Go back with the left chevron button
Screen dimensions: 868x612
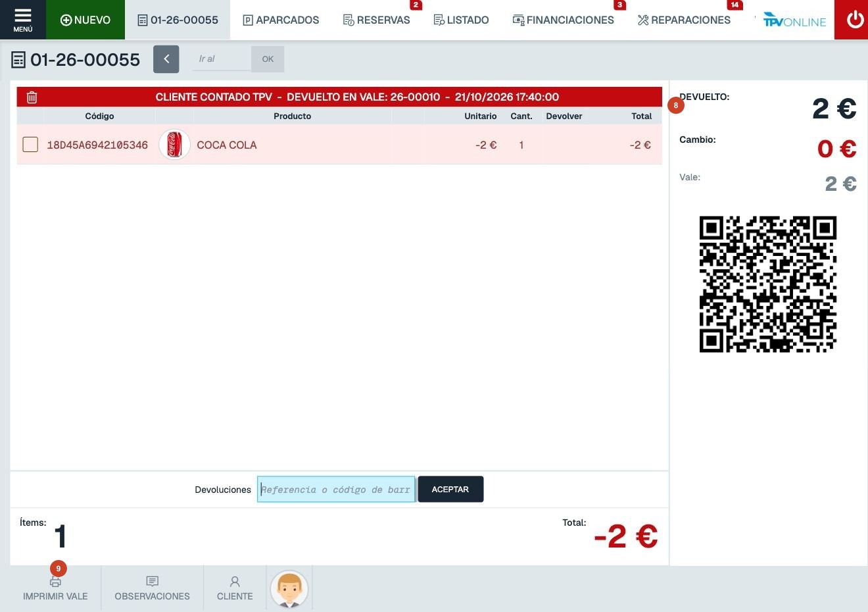[166, 59]
